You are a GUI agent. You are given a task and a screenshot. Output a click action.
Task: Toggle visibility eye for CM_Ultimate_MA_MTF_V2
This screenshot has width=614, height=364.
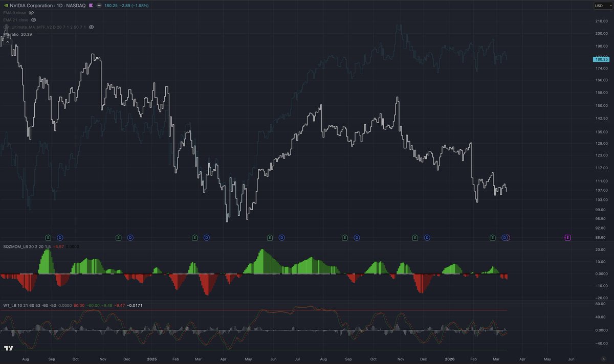91,27
